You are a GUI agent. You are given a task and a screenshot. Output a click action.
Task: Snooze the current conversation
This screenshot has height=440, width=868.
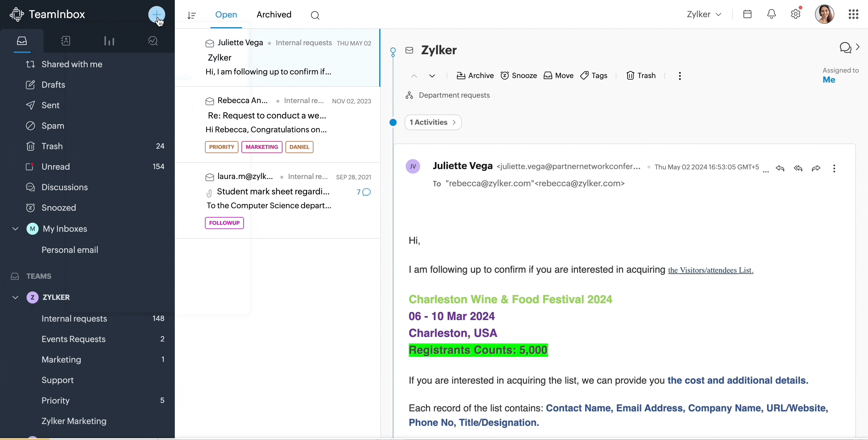(x=519, y=76)
